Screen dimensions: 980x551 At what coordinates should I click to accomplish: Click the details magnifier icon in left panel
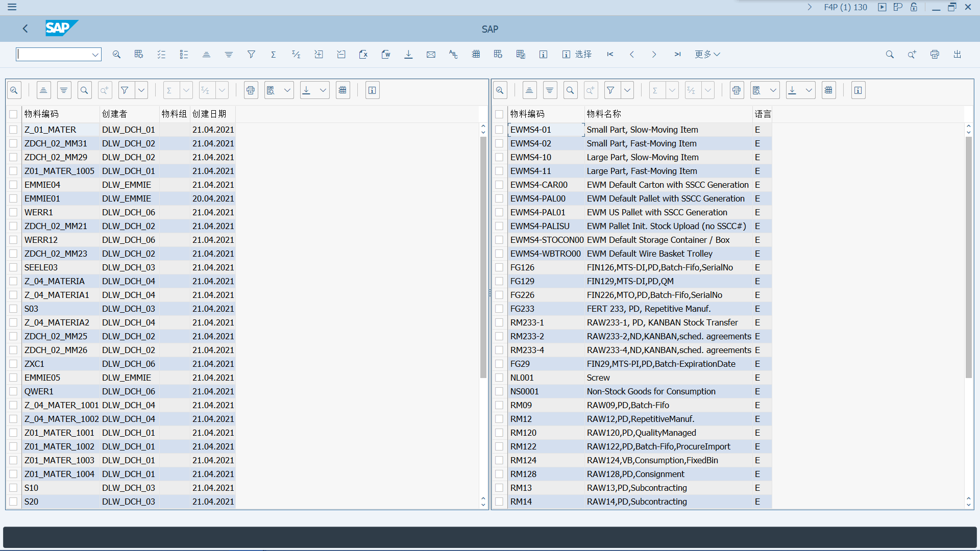coord(14,90)
